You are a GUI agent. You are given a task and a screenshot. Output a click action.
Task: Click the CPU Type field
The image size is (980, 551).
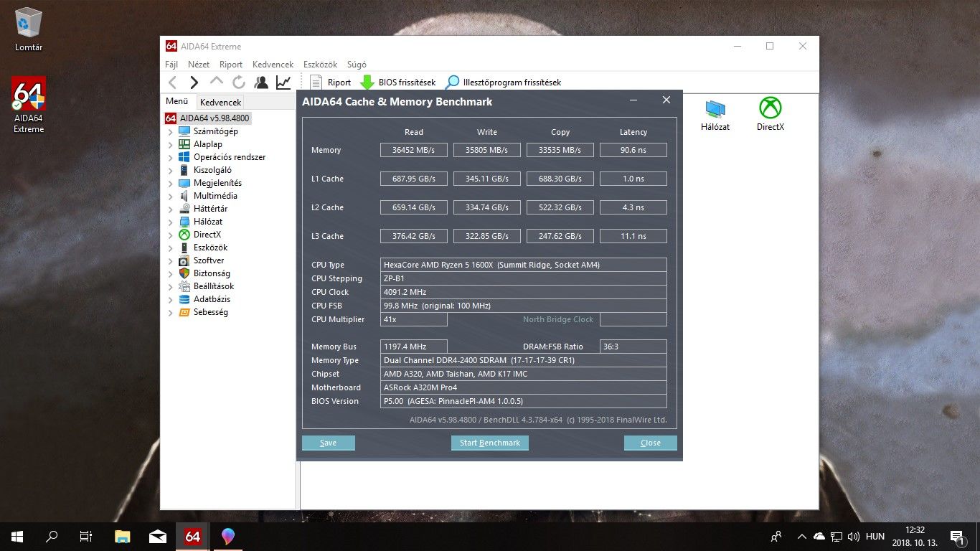(524, 265)
